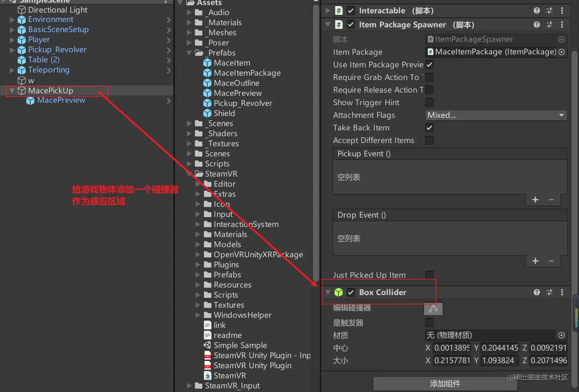Expand the InteractionSystem folder
Viewport: 579px width, 392px height.
click(198, 224)
